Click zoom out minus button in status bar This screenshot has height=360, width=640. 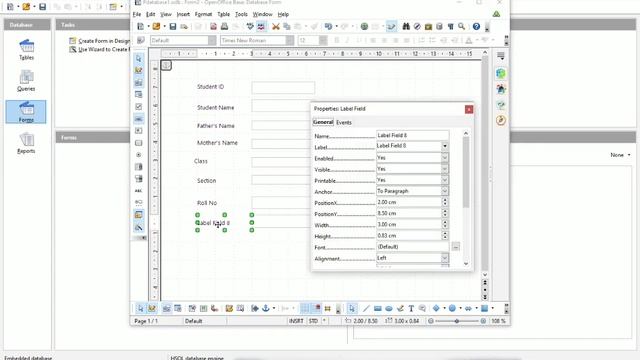[x=431, y=321]
